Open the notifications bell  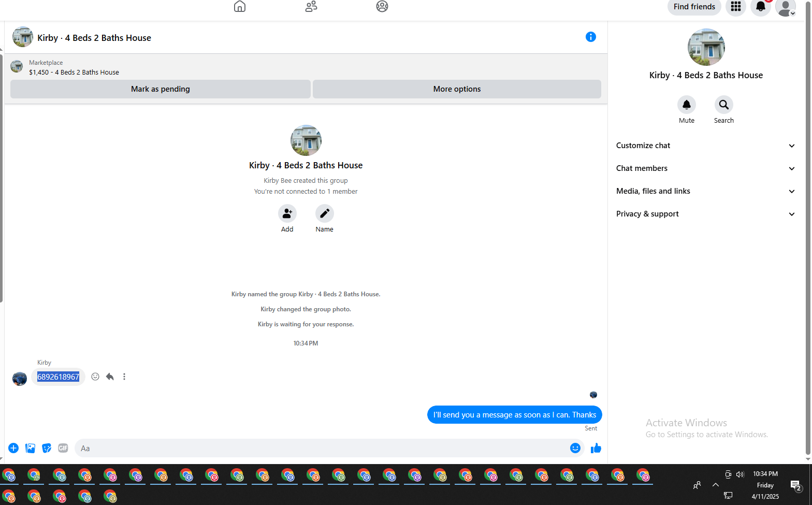coord(761,7)
